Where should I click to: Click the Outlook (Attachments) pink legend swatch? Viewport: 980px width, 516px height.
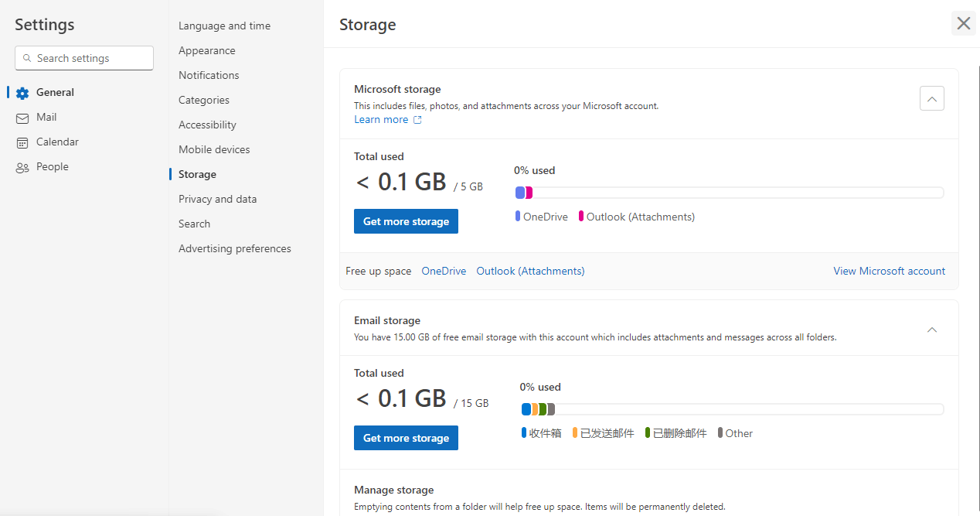pyautogui.click(x=581, y=217)
